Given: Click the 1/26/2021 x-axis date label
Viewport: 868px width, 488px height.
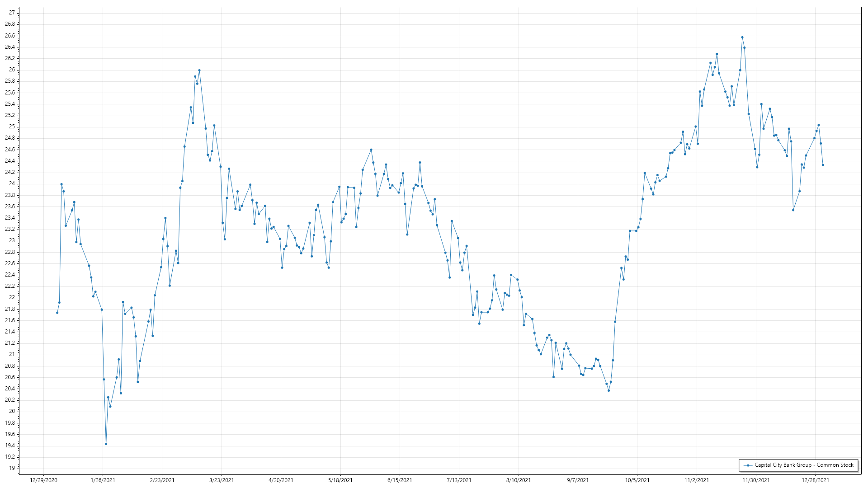Looking at the screenshot, I should click(x=103, y=480).
